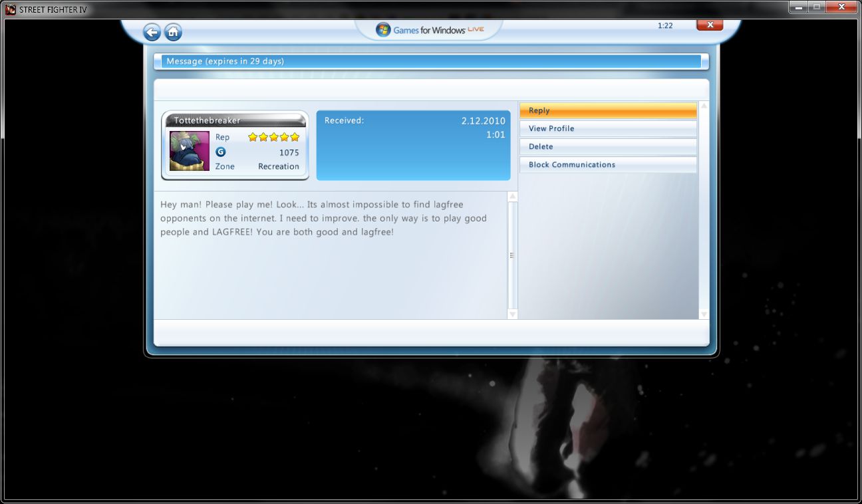Reply to the message
The image size is (862, 504).
(x=608, y=110)
